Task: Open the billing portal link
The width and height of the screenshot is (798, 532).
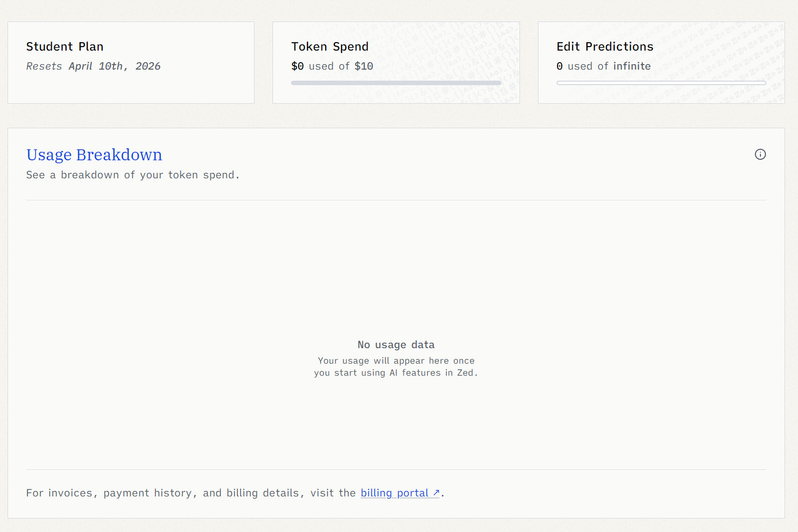Action: tap(400, 493)
